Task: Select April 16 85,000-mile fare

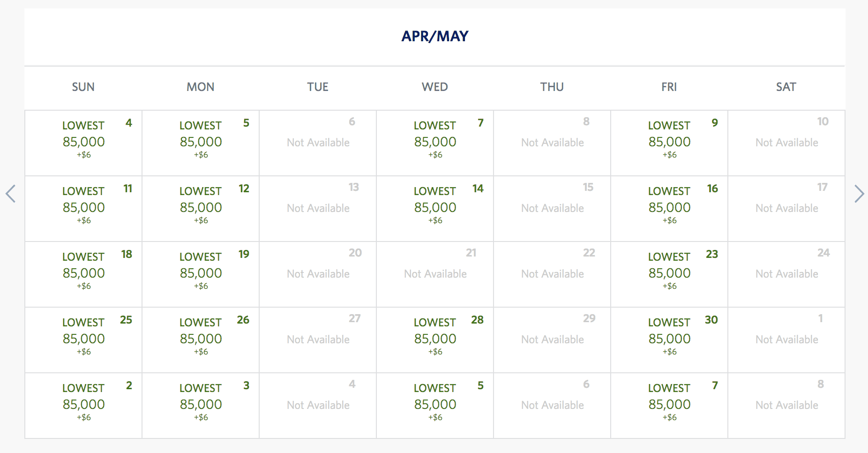Action: 669,209
